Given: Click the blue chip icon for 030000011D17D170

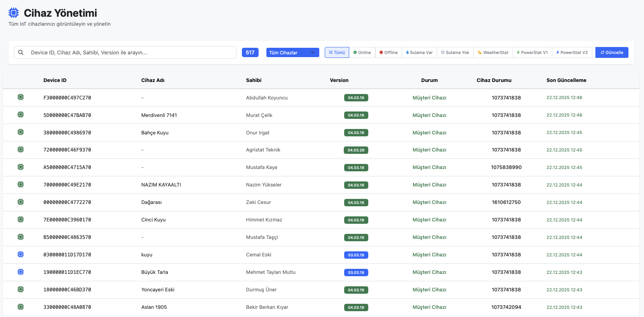Looking at the screenshot, I should tap(21, 254).
